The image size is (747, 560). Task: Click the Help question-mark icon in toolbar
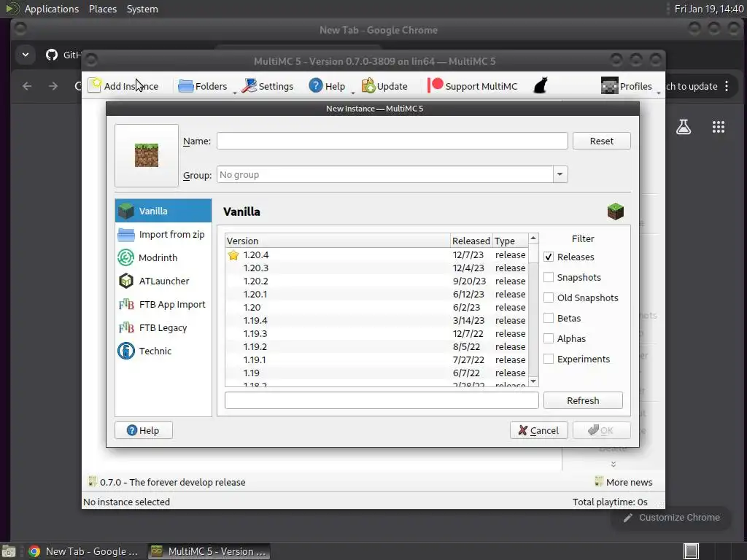[x=315, y=86]
